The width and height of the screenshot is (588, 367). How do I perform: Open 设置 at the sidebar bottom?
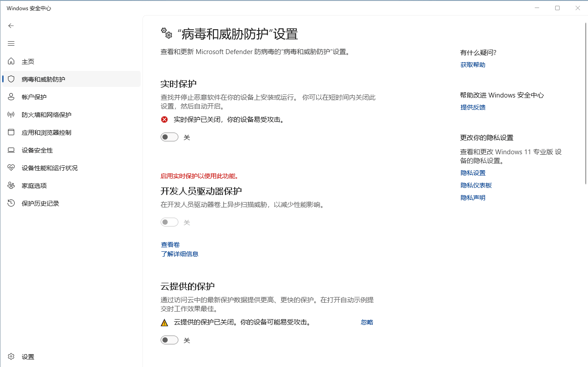tap(71, 356)
